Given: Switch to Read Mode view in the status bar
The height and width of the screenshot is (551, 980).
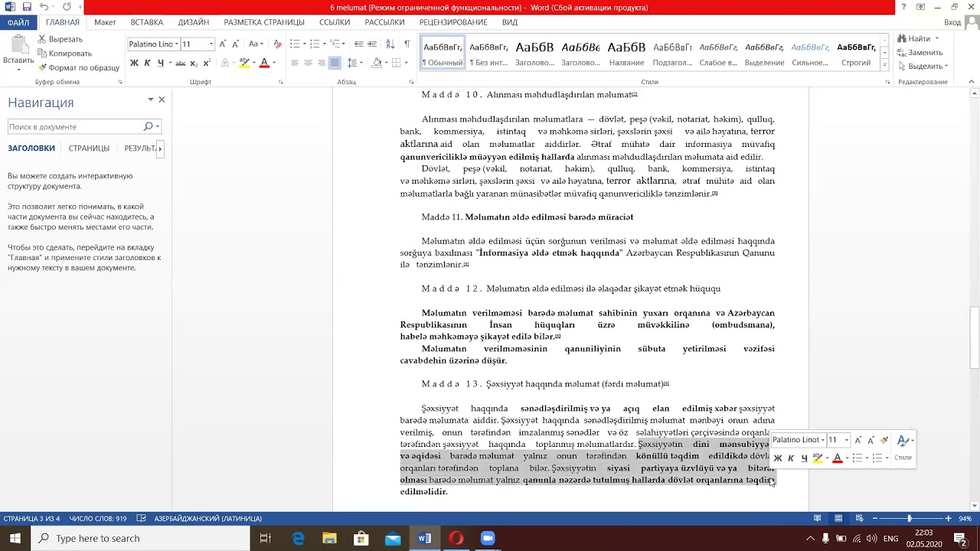Looking at the screenshot, I should click(x=818, y=518).
